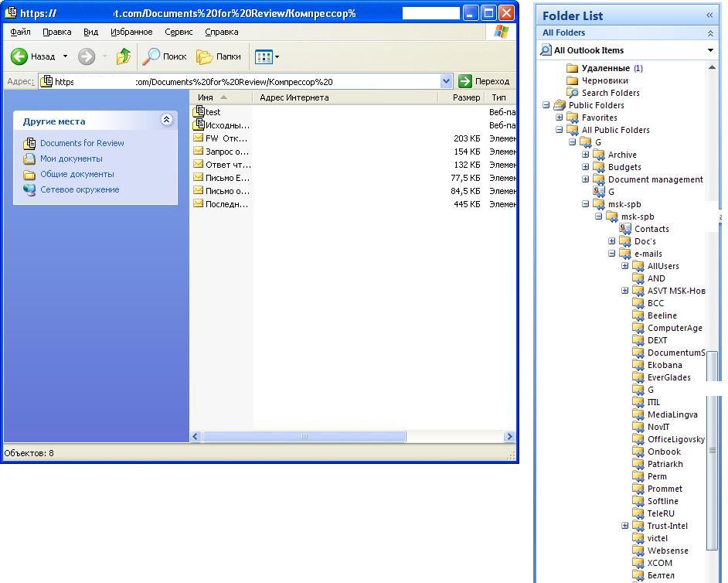Go back with the Назад button
Viewport: 728px width, 583px height.
[x=32, y=56]
